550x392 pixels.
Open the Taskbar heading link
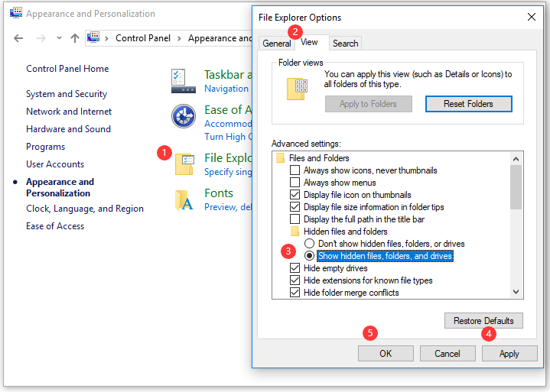point(228,75)
